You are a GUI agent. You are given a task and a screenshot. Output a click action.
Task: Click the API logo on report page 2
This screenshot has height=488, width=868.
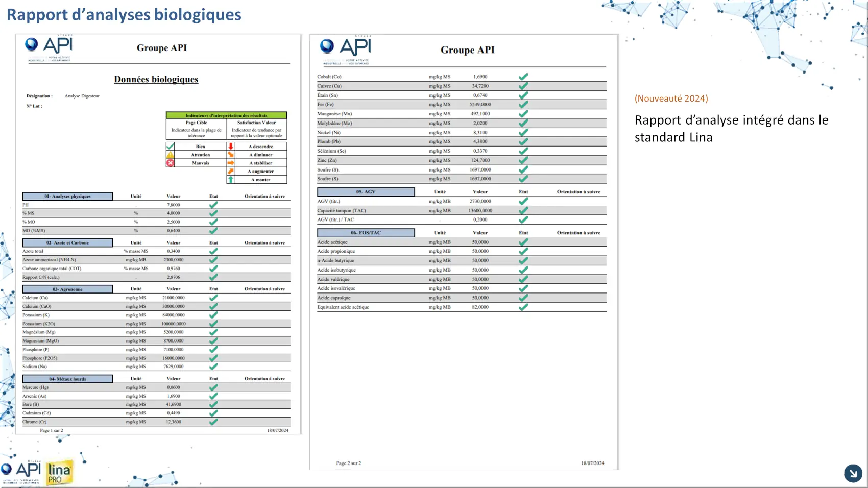tap(346, 51)
